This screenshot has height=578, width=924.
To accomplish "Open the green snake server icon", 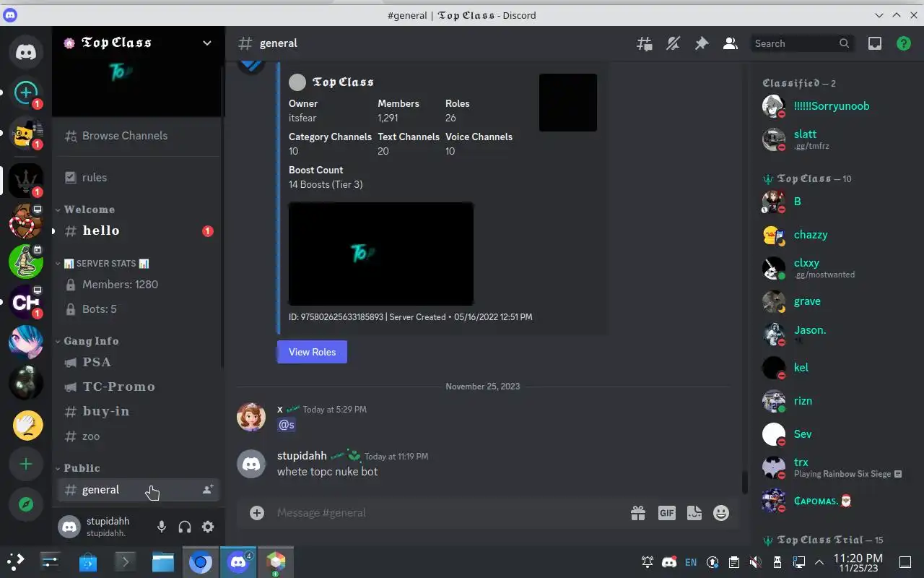I will point(26,262).
